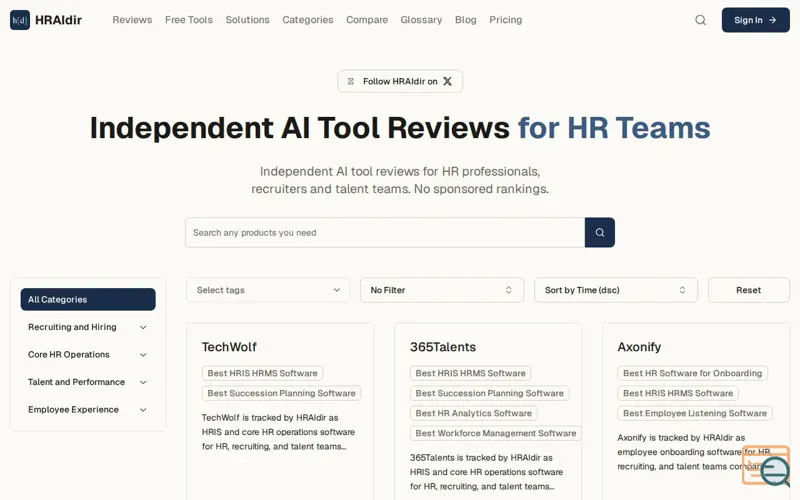Focus the product search input field
Screen dimensions: 800x500
pos(385,233)
